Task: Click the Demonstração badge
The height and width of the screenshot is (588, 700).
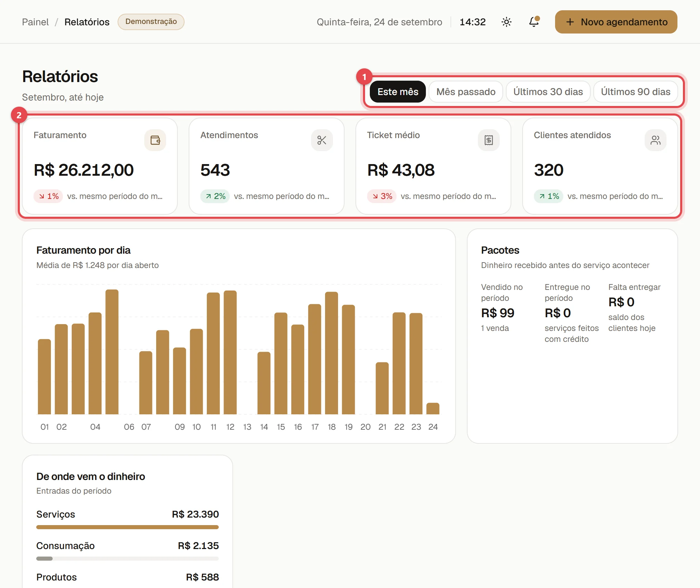Action: [151, 22]
